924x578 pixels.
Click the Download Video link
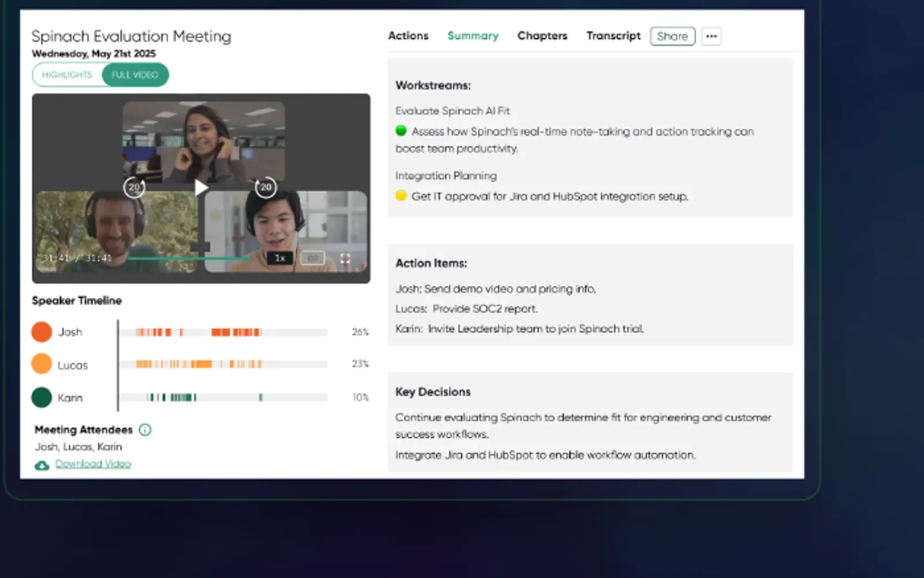point(93,464)
